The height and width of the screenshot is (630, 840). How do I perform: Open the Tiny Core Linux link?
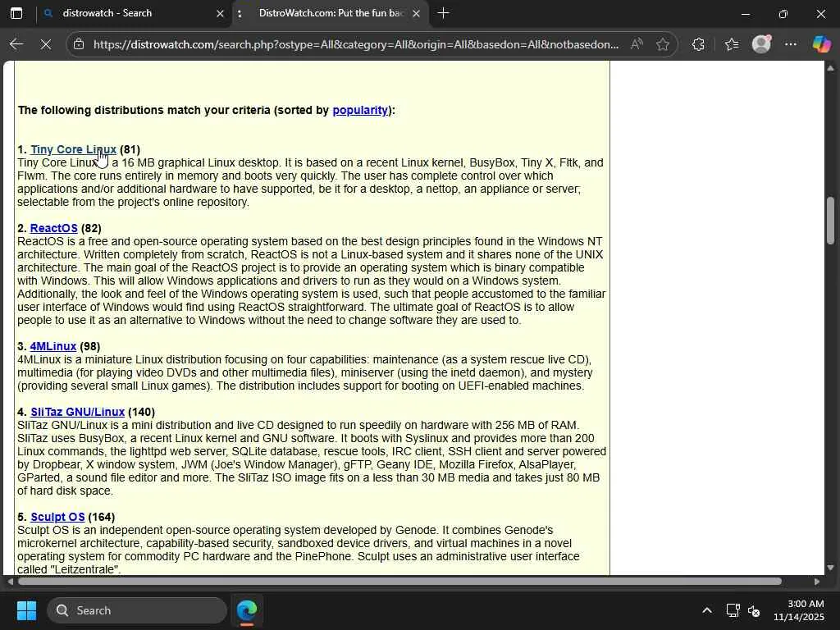73,149
